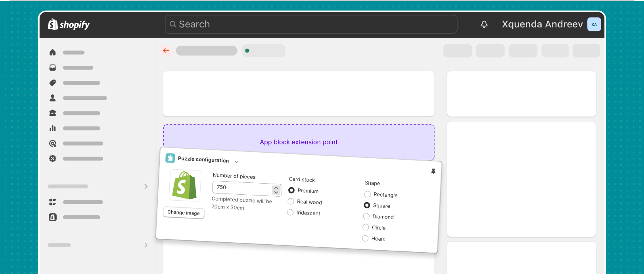Open Finances bank icon in sidebar
Screen dimensions: 644x274
point(53,113)
